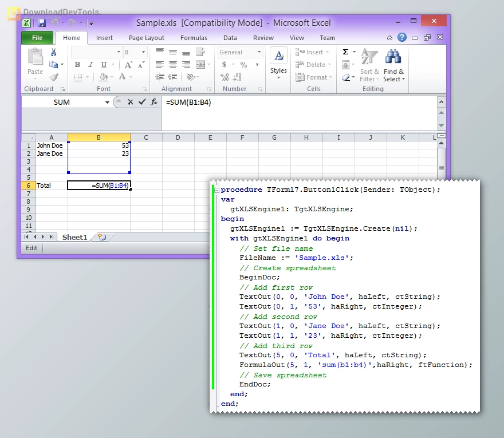504x438 pixels.
Task: Click the Edit button in the status bar
Action: click(x=31, y=248)
